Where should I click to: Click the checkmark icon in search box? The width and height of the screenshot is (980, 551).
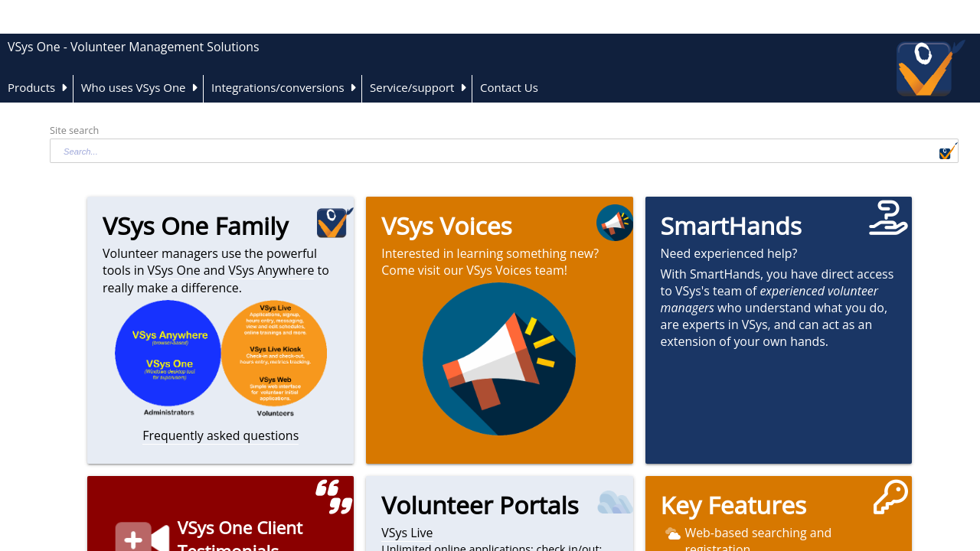948,152
